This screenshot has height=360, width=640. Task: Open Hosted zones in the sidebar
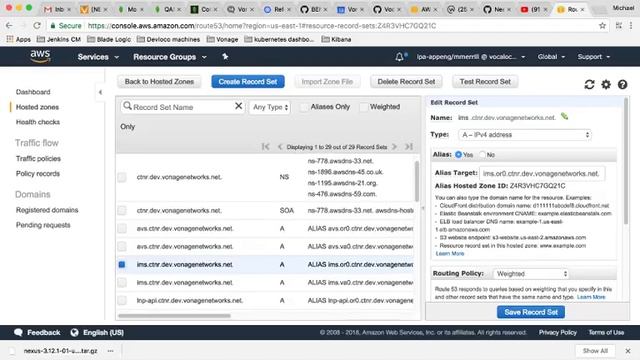click(37, 107)
